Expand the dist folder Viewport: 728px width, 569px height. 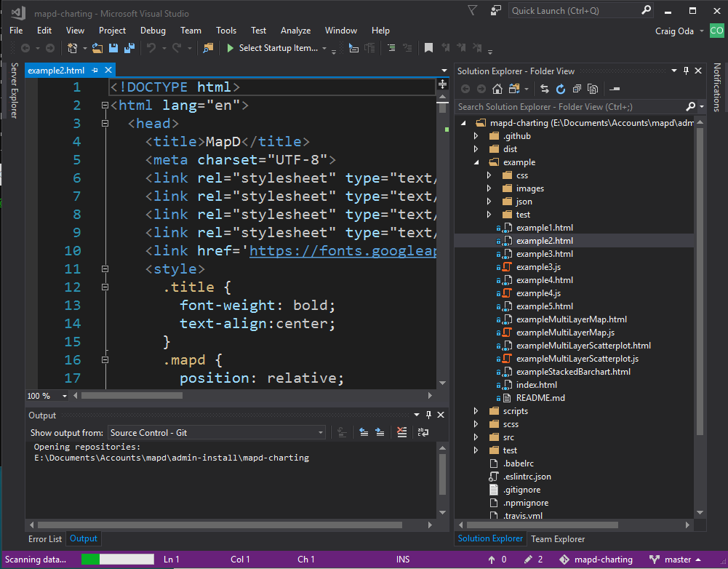click(476, 149)
